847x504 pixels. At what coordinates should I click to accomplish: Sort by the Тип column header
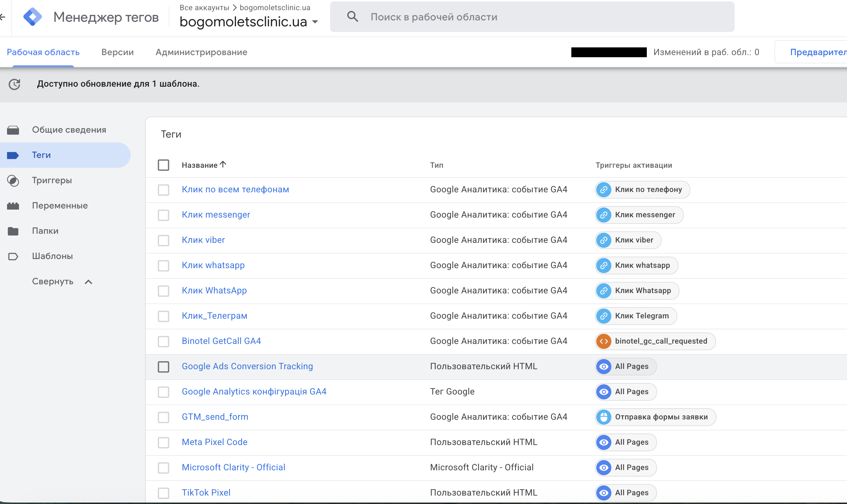coord(436,165)
